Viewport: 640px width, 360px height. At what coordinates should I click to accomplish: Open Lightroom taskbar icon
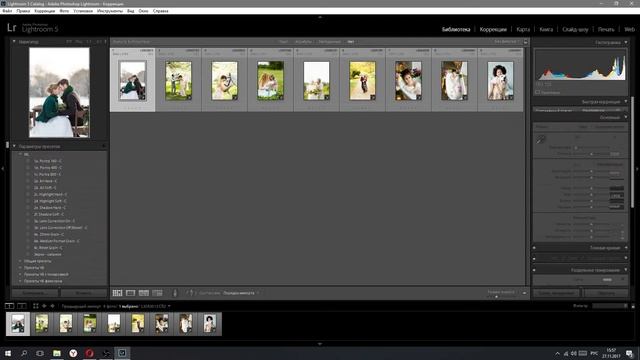(x=122, y=353)
